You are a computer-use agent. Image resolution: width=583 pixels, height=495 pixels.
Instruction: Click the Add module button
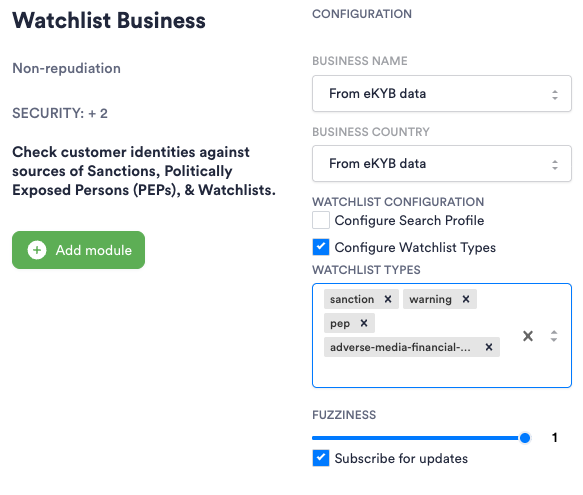point(78,250)
